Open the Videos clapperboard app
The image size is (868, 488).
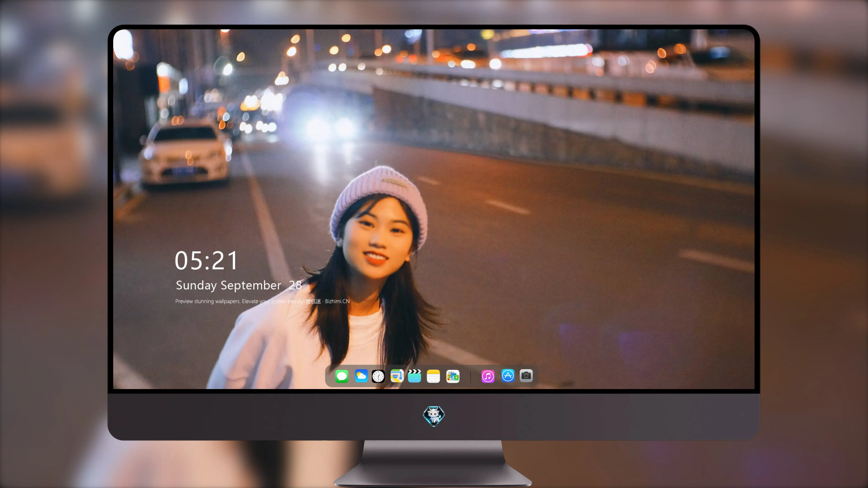click(415, 376)
